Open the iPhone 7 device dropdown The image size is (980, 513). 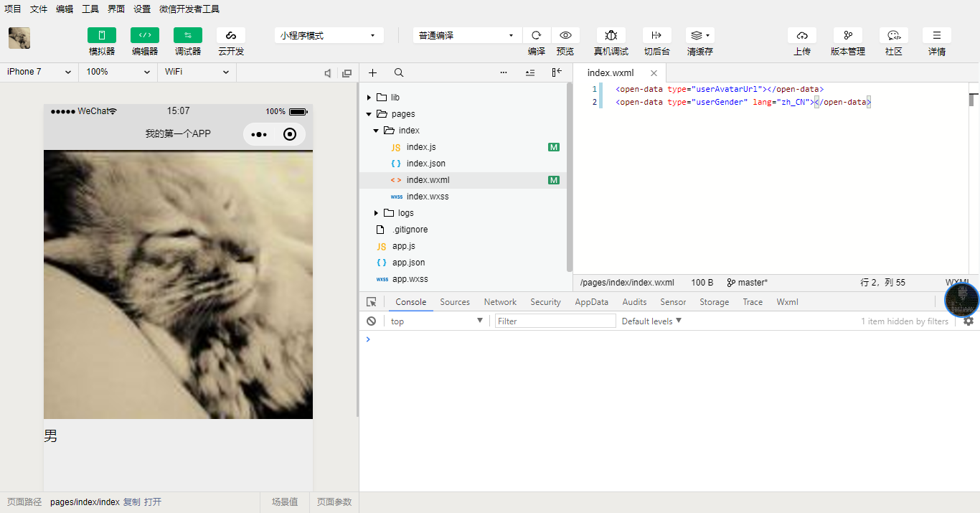[x=39, y=72]
